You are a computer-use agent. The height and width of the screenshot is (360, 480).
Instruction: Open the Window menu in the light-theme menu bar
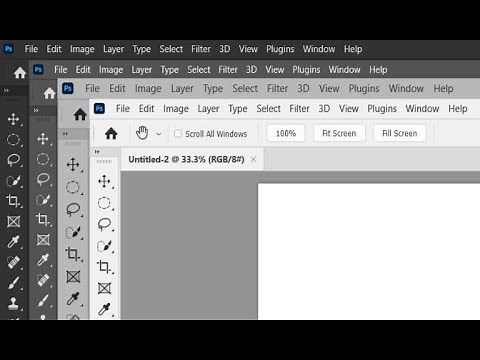[x=422, y=109]
